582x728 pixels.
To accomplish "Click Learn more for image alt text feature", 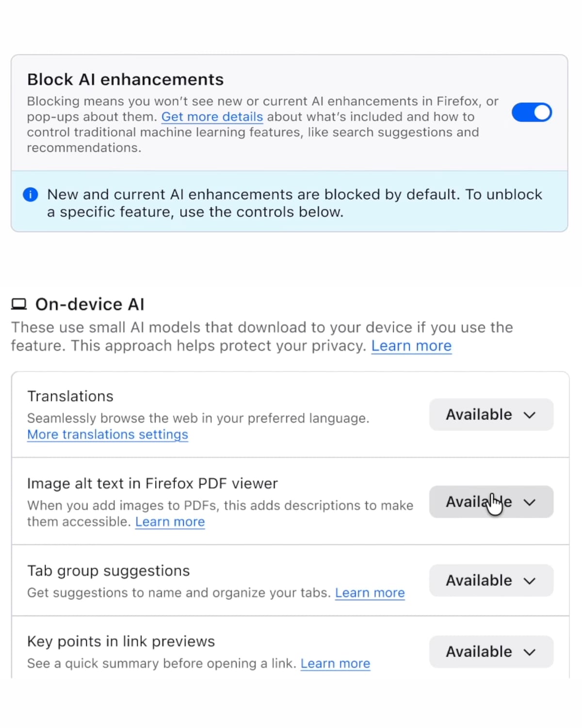I will point(170,522).
